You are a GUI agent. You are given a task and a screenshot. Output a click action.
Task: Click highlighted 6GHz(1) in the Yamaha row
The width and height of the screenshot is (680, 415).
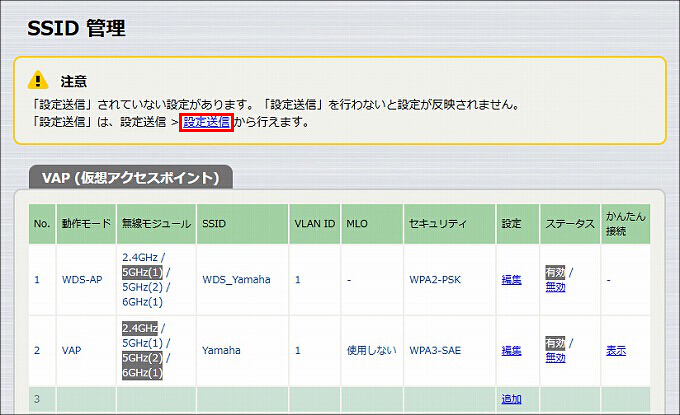coord(142,373)
